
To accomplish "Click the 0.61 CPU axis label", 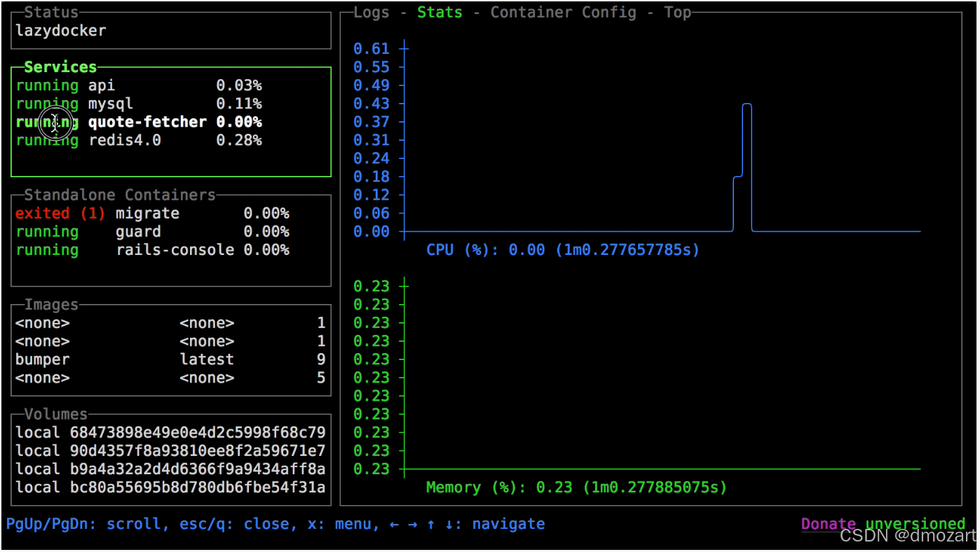I will (x=372, y=49).
